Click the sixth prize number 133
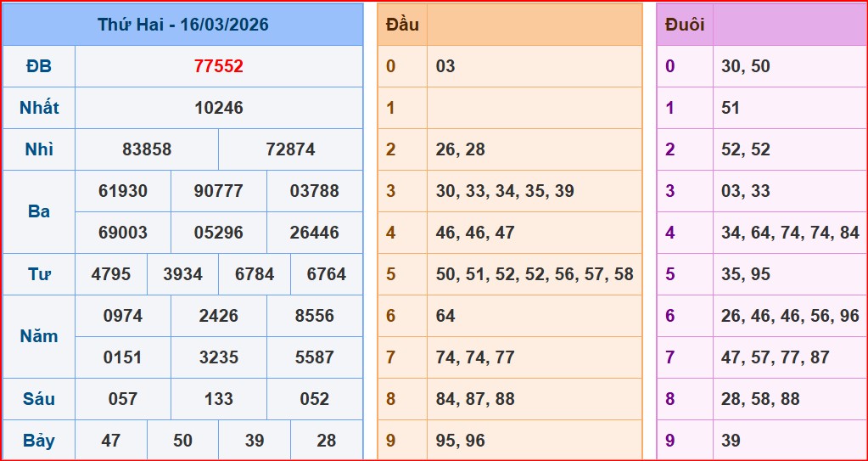868x461 pixels. pos(219,399)
